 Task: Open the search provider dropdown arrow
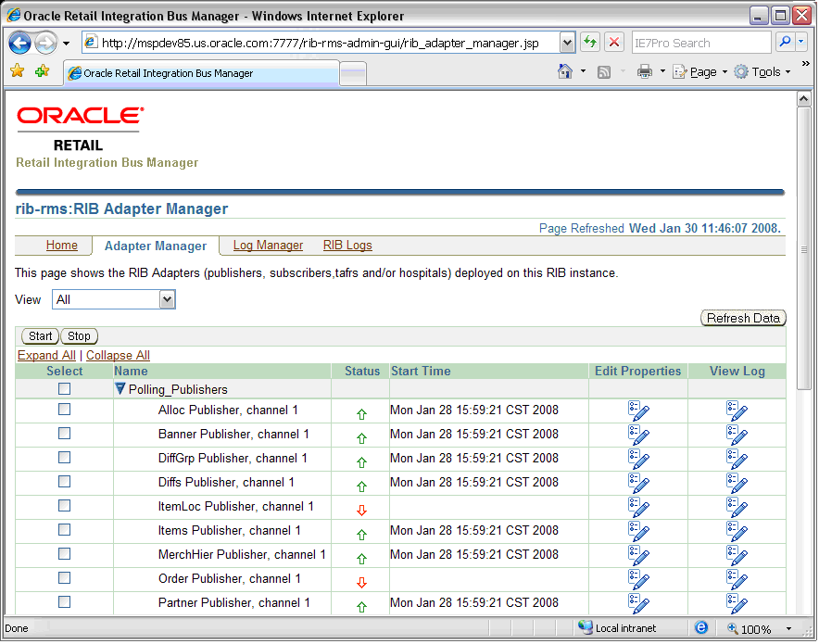pyautogui.click(x=800, y=43)
